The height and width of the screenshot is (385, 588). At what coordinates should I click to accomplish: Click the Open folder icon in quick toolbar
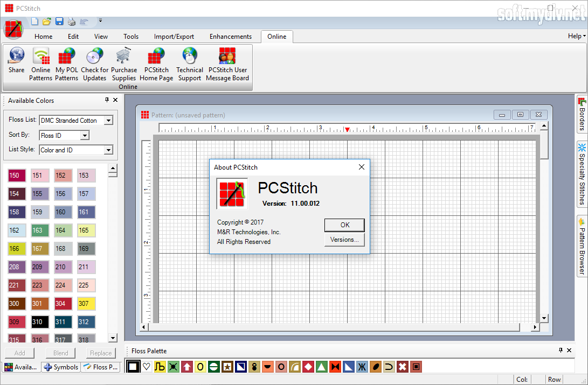[46, 22]
